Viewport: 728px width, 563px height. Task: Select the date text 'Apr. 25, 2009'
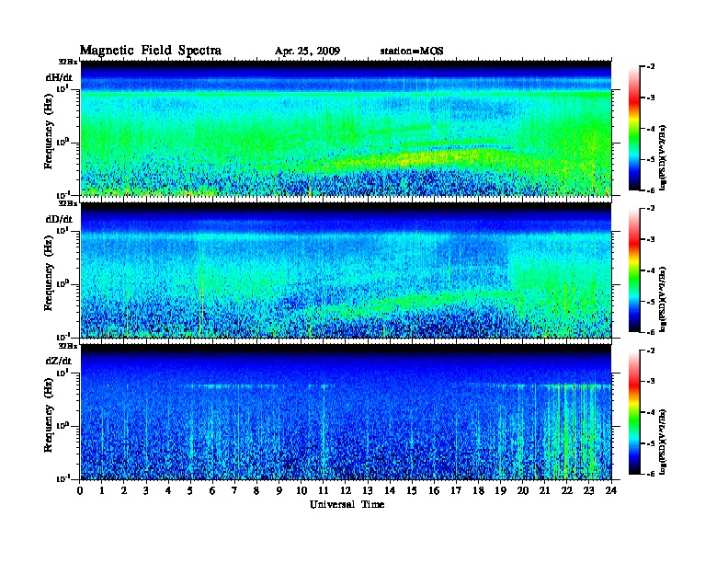[307, 52]
